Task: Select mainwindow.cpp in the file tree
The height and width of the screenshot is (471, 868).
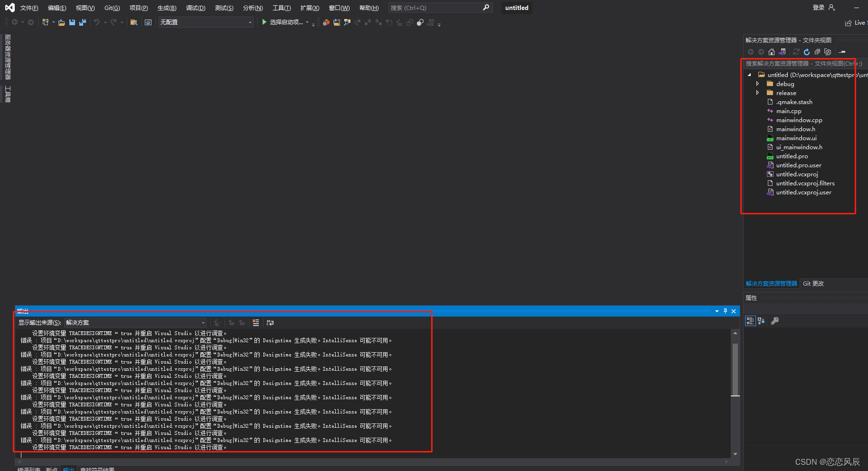Action: pos(799,120)
